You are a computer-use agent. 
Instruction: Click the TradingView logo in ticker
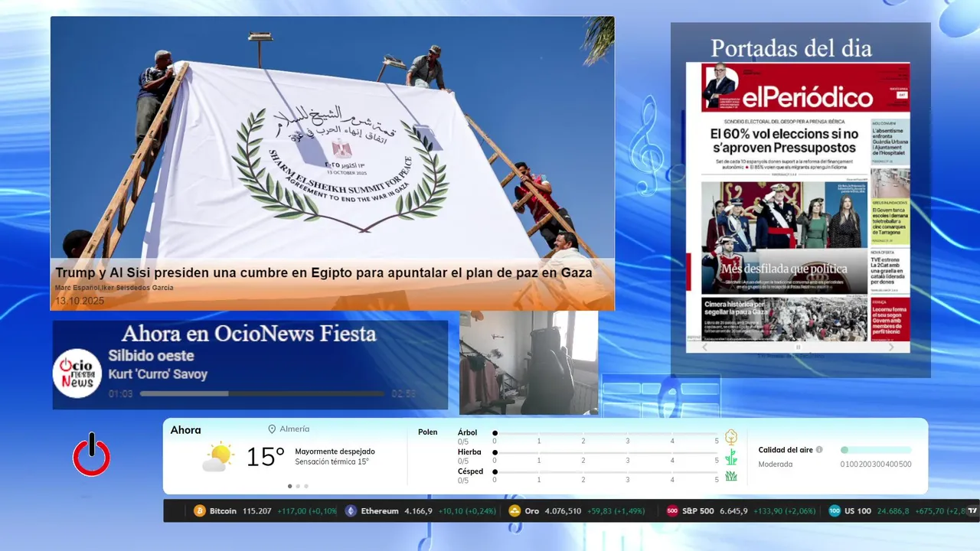coord(972,511)
